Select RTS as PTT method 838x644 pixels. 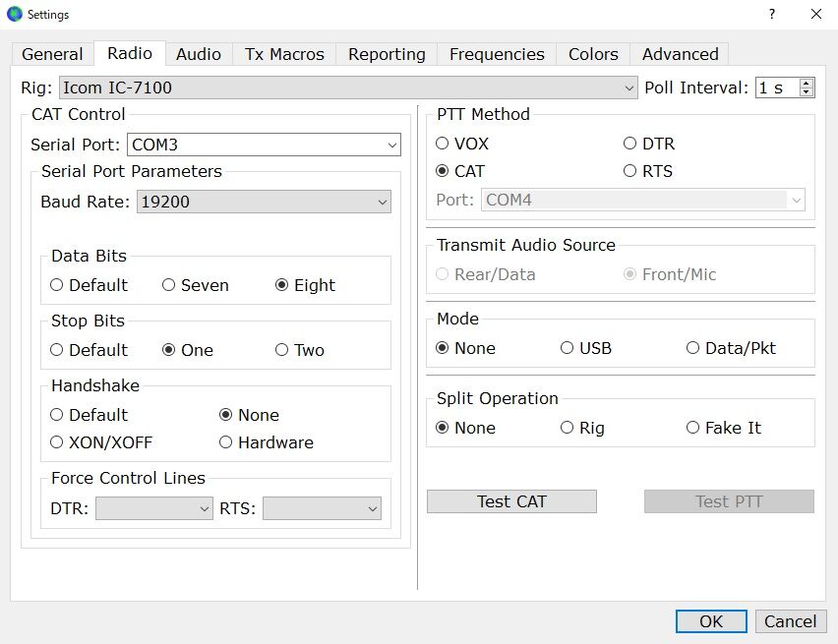(x=648, y=171)
